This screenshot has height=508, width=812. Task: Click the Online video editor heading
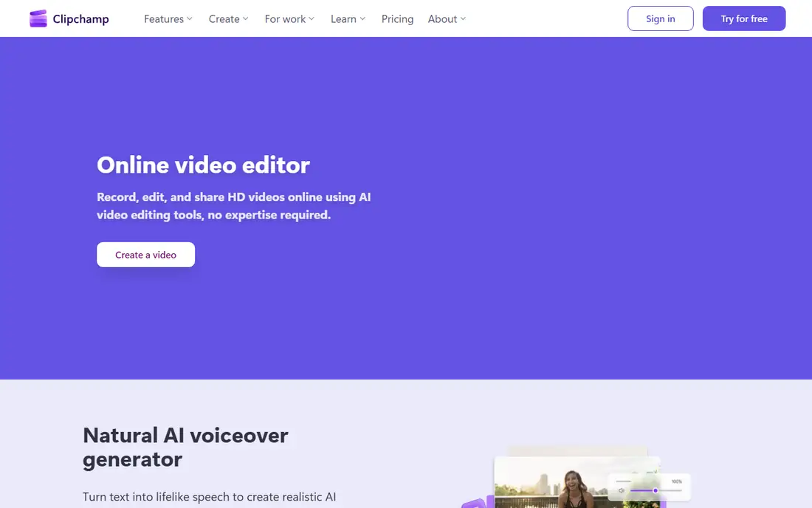coord(203,165)
